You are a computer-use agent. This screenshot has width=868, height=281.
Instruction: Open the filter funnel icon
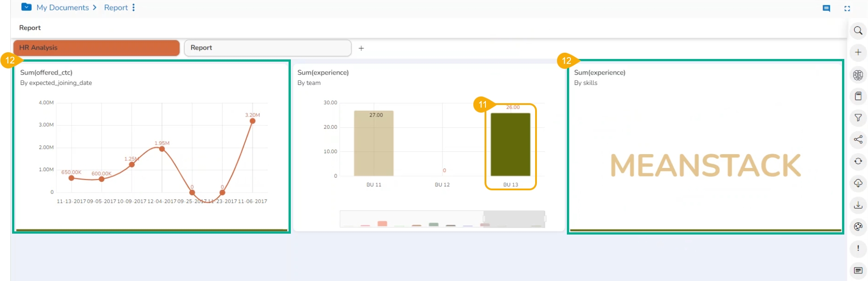(x=858, y=118)
